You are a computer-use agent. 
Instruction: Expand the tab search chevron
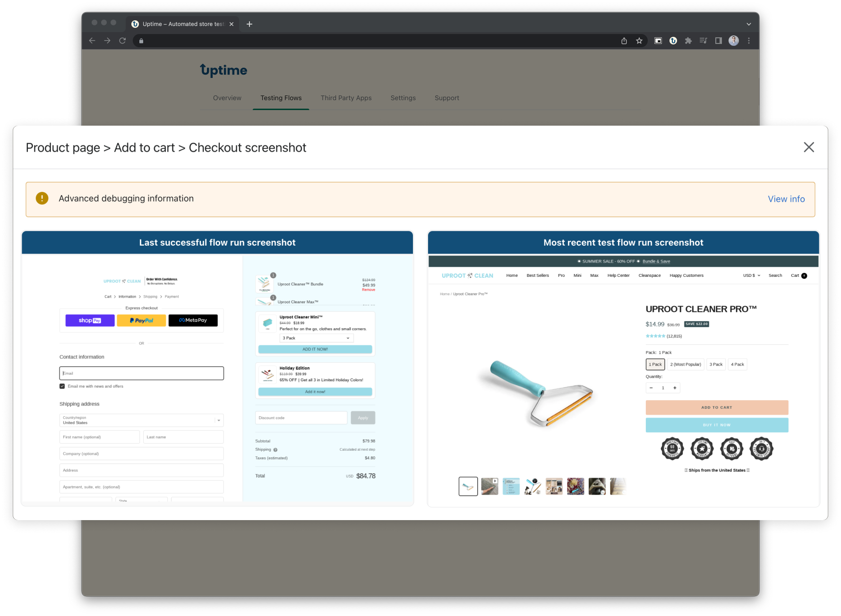[x=749, y=24]
